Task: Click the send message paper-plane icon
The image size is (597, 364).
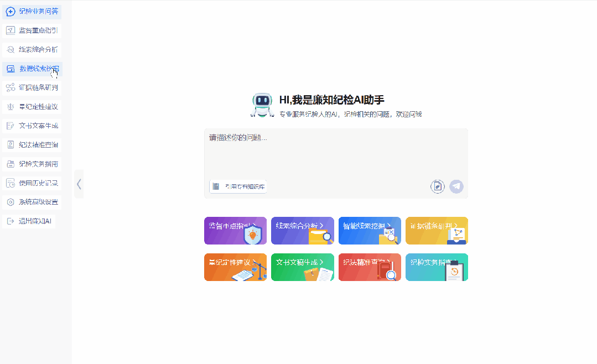Action: (x=456, y=186)
